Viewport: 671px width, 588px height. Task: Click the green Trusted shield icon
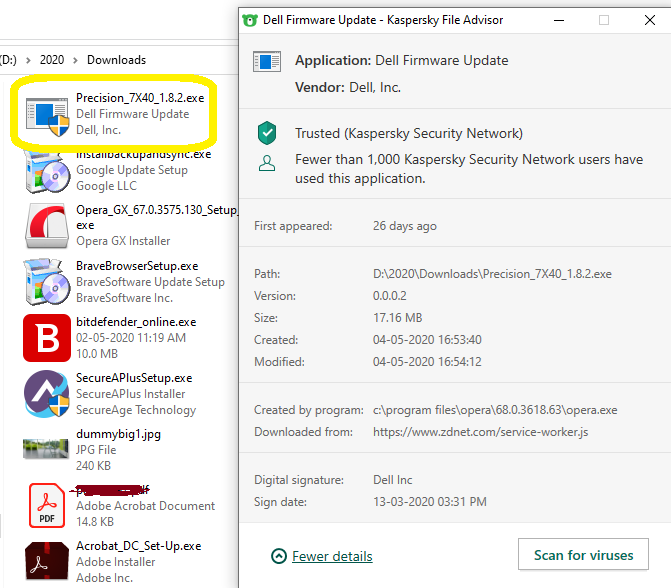[x=266, y=133]
